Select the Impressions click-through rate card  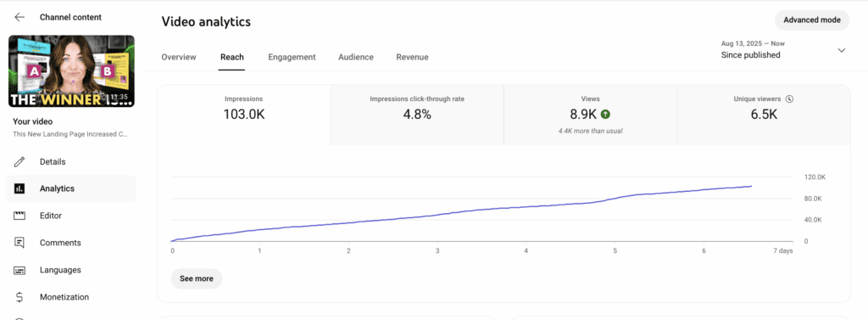pos(417,115)
